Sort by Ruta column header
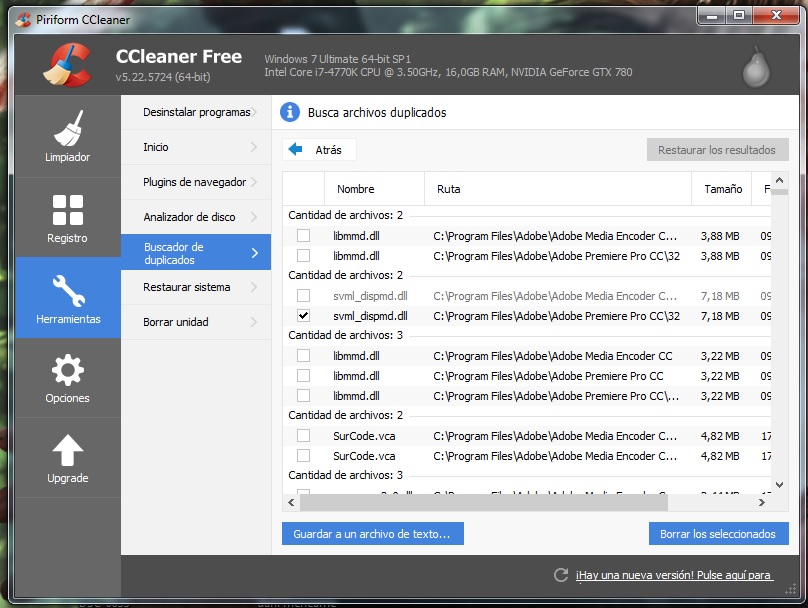The height and width of the screenshot is (608, 808). pos(558,189)
